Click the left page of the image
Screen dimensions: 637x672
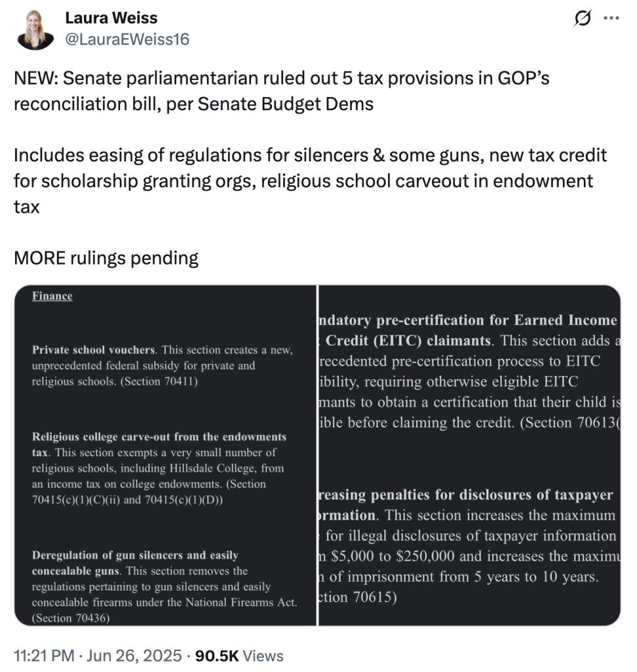(164, 453)
